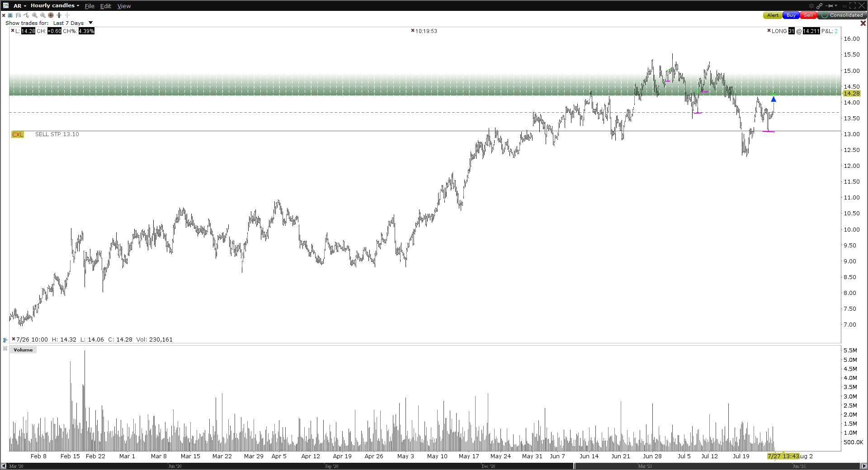Click the position size 31
This screenshot has height=470, width=868.
(x=792, y=31)
